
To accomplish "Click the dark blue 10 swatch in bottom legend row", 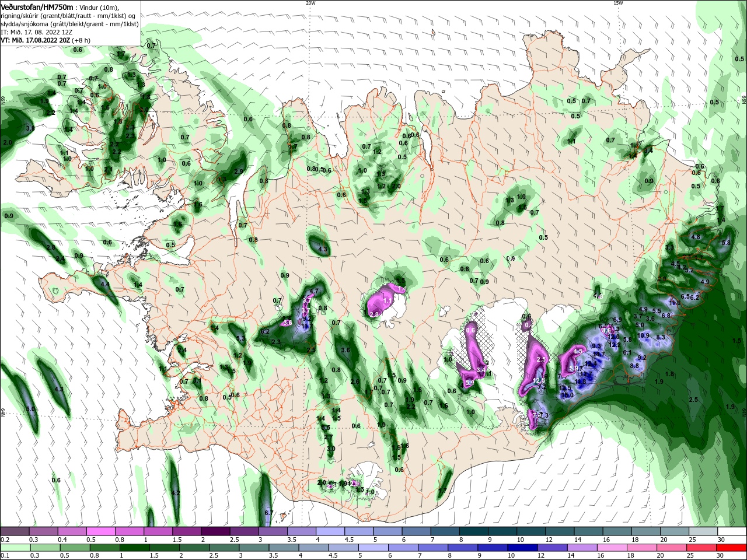I will pos(521,548).
